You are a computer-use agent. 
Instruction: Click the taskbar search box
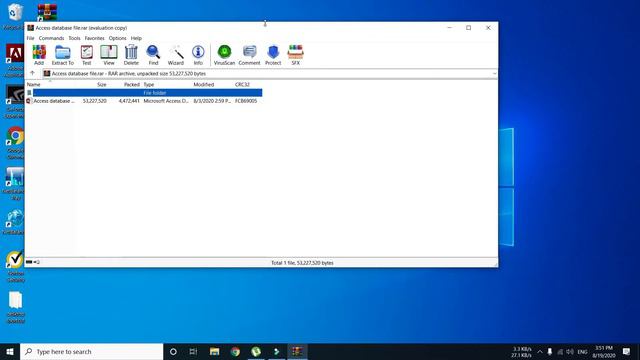(91, 351)
